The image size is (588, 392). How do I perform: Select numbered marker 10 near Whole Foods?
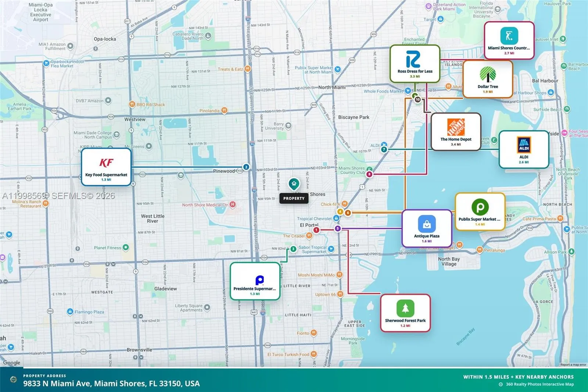coord(417,100)
